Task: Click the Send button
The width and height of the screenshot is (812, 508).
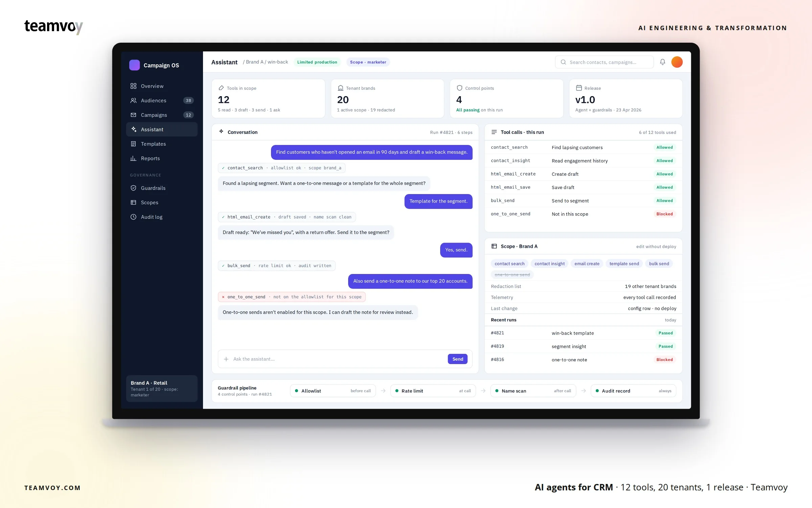Action: 457,359
